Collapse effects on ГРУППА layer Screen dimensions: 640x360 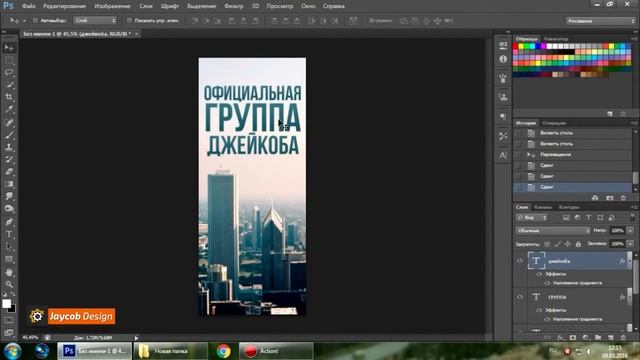(x=629, y=297)
